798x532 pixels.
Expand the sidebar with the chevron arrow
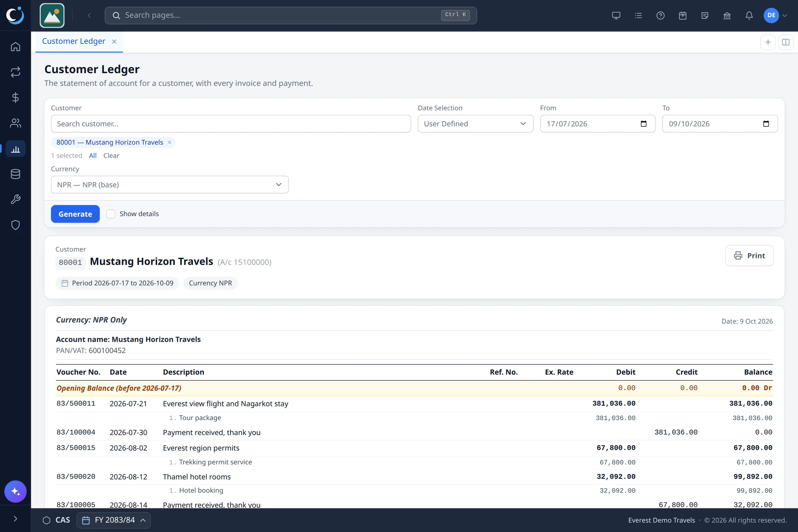click(15, 518)
